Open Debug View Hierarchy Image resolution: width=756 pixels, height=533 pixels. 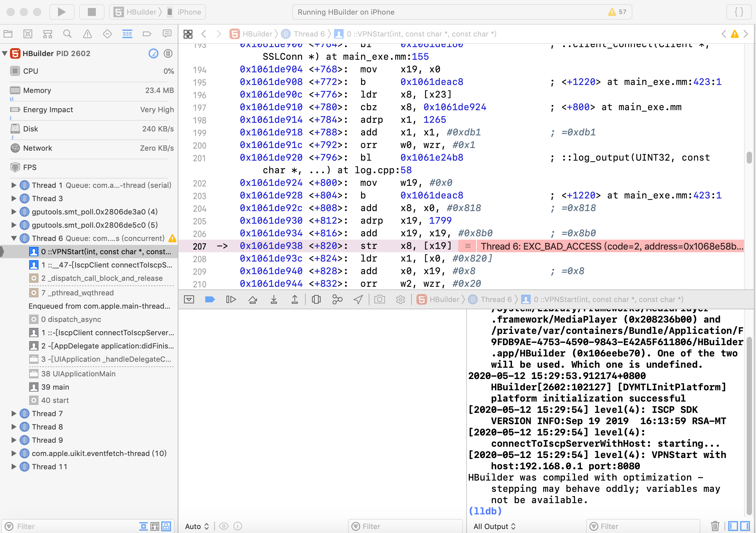tap(316, 299)
